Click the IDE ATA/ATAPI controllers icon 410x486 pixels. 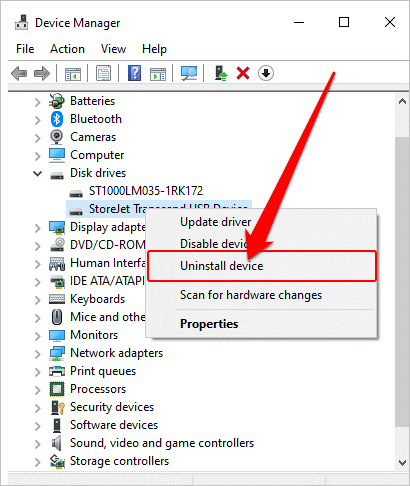pos(57,281)
